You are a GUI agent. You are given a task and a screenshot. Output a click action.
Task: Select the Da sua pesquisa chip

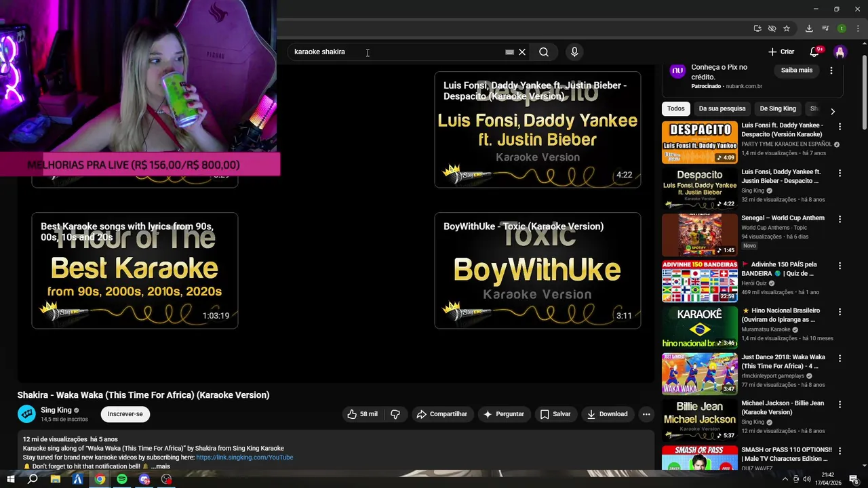click(x=722, y=108)
